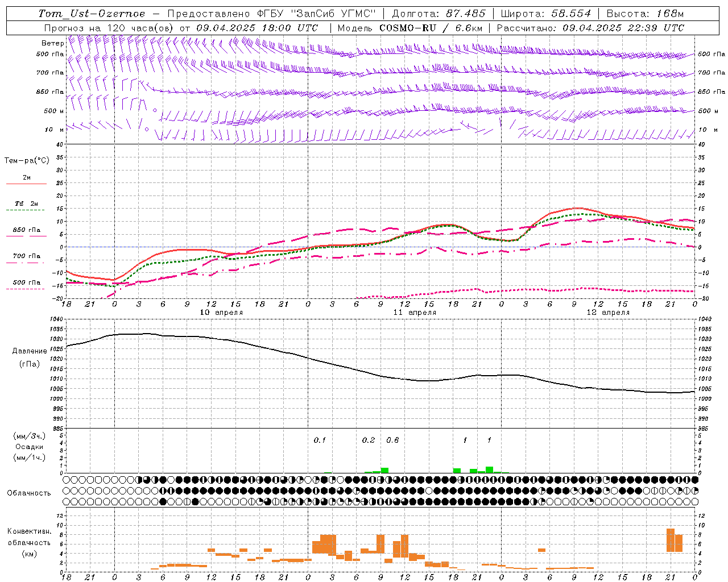Click the 0.6 precipitation value
This screenshot has width=728, height=582.
[x=392, y=440]
